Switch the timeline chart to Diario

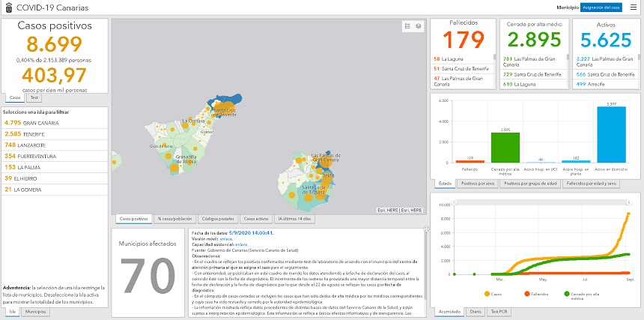point(474,310)
